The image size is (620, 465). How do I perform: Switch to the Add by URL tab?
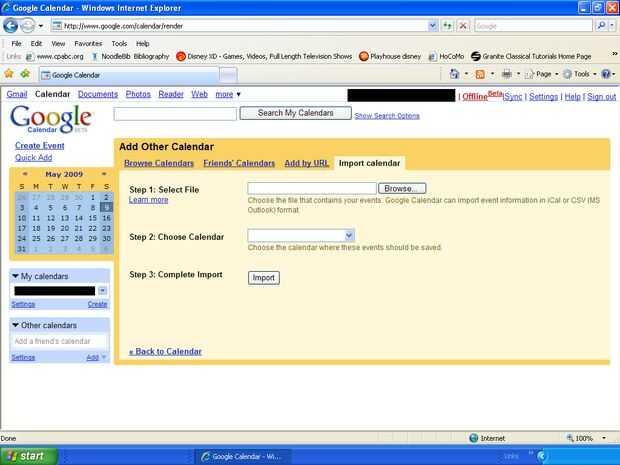306,163
